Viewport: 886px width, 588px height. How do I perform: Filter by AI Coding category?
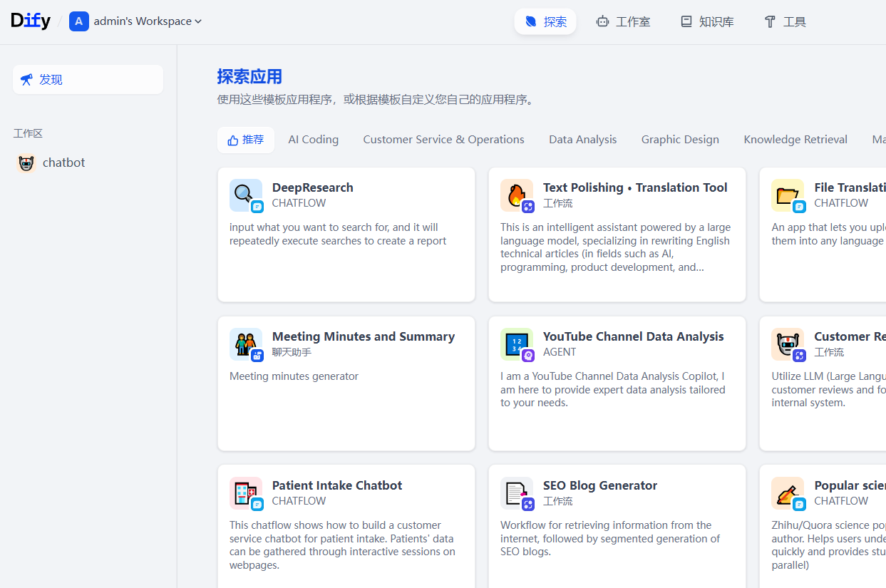[314, 140]
